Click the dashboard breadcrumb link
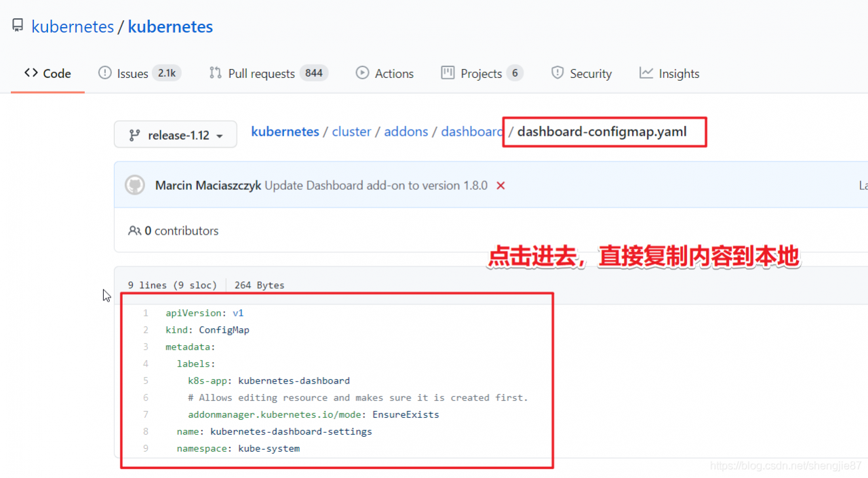The width and height of the screenshot is (868, 478). click(x=472, y=132)
